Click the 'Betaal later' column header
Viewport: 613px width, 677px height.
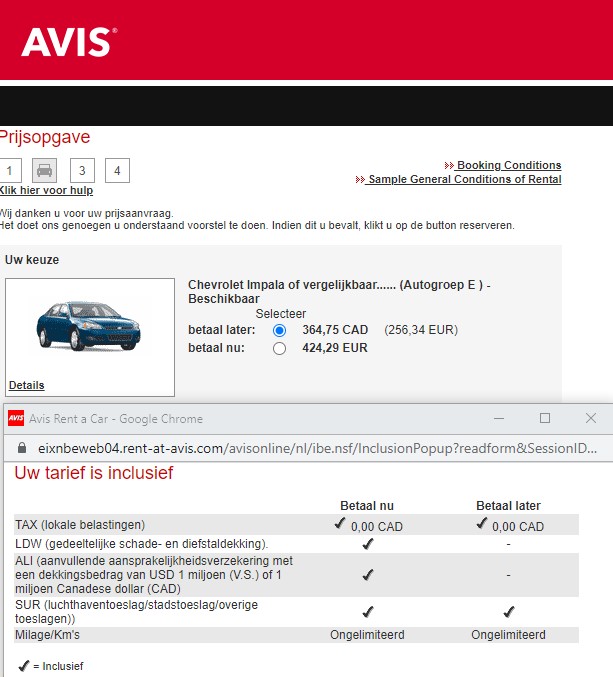[509, 506]
